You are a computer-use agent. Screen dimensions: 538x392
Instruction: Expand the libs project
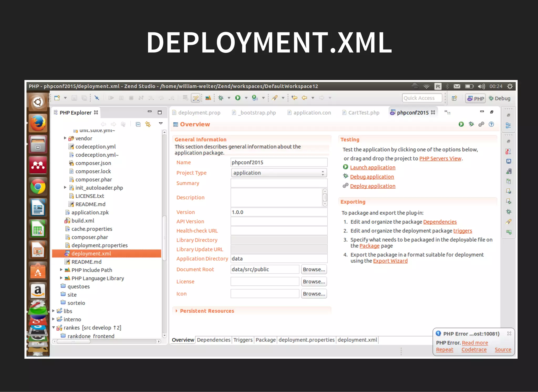53,311
